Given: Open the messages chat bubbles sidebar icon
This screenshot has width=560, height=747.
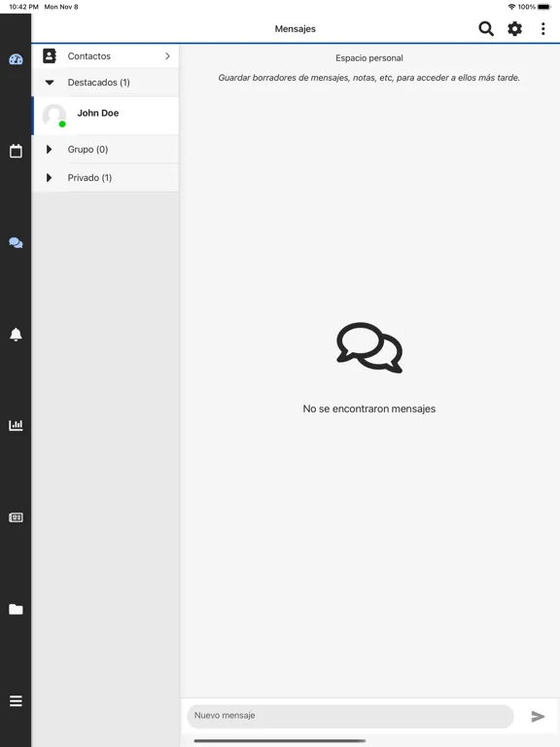Looking at the screenshot, I should point(16,243).
